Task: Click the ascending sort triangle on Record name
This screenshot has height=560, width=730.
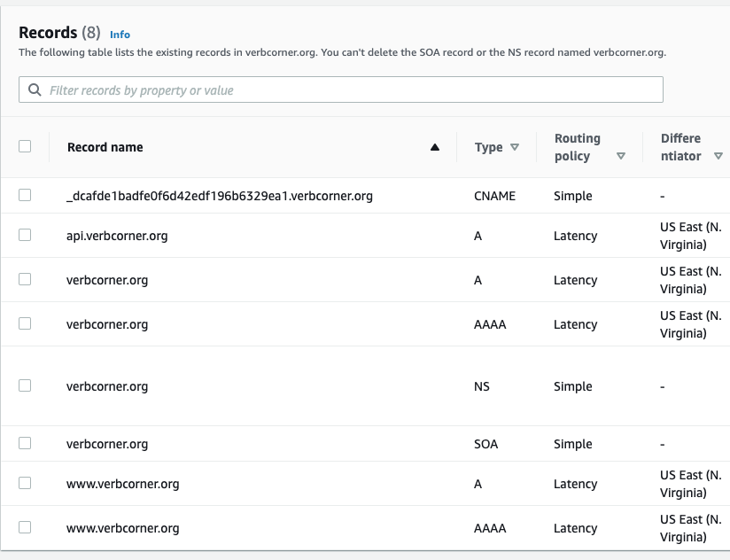Action: click(x=435, y=148)
